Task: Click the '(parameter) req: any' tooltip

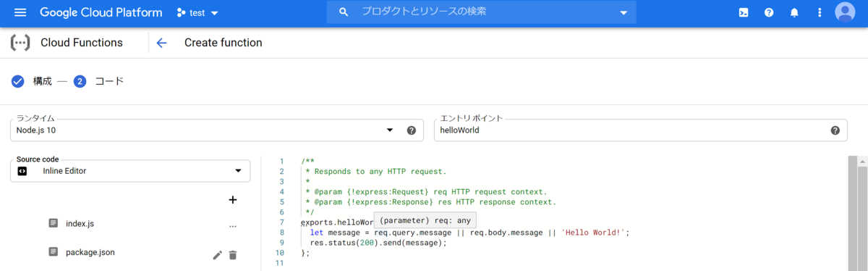Action: pos(425,220)
